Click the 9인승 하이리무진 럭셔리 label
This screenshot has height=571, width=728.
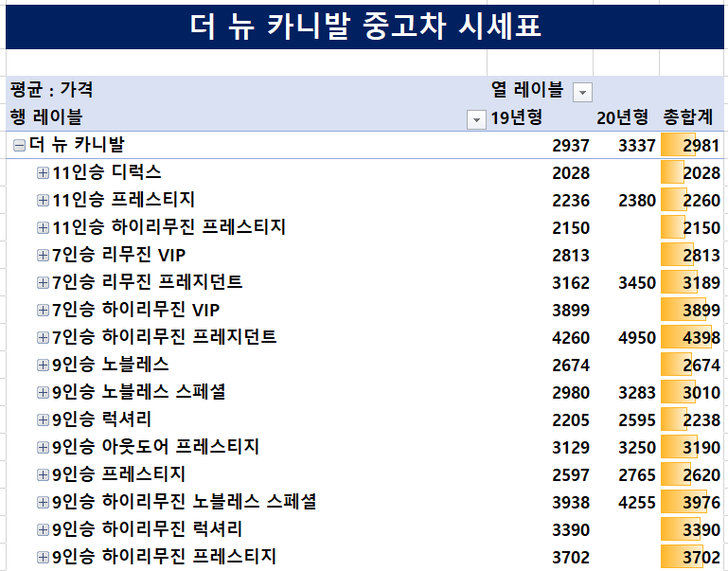pos(147,529)
